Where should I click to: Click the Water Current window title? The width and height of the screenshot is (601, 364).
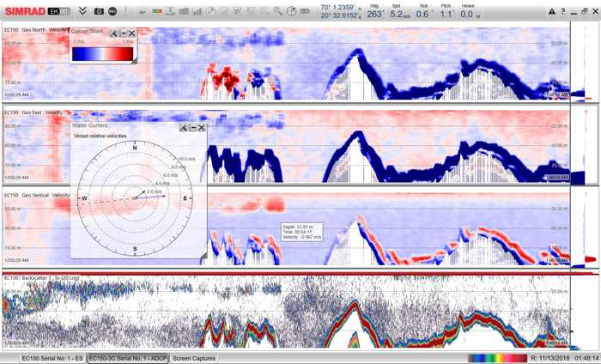click(x=90, y=125)
